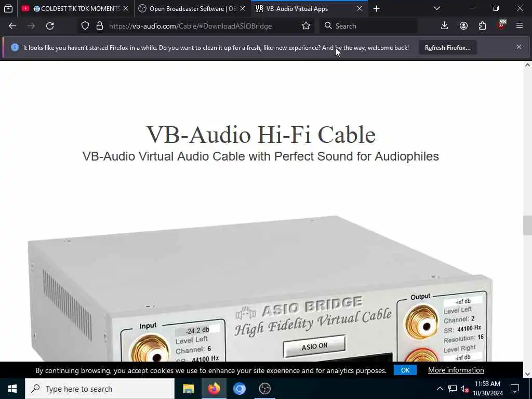Open the Windows Start menu
The width and height of the screenshot is (532, 399).
pyautogui.click(x=12, y=389)
